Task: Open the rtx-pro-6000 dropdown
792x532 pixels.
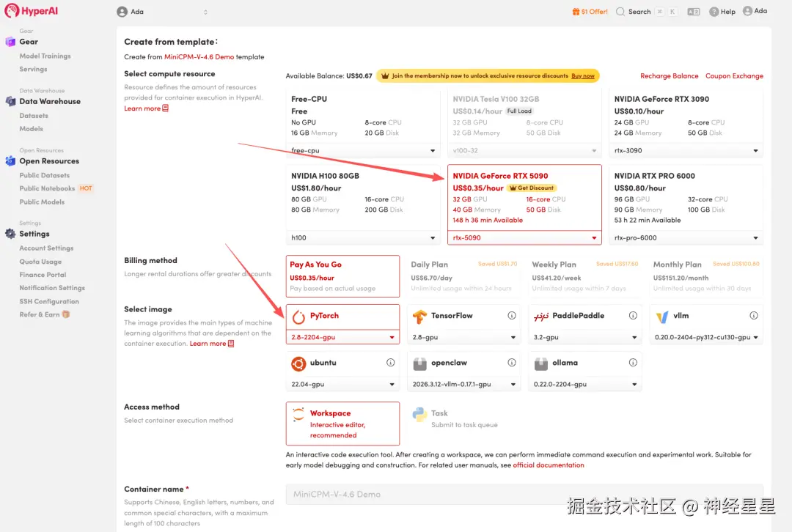Action: [x=686, y=237]
